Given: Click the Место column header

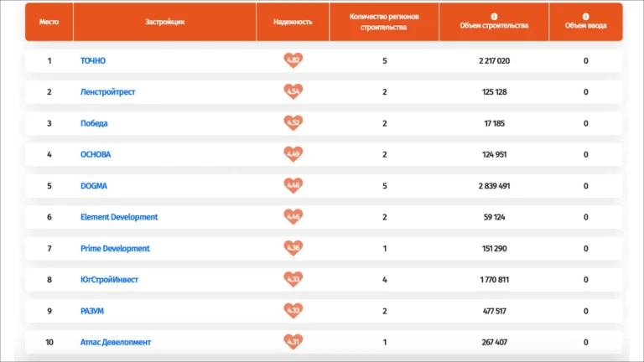Looking at the screenshot, I should pos(49,22).
